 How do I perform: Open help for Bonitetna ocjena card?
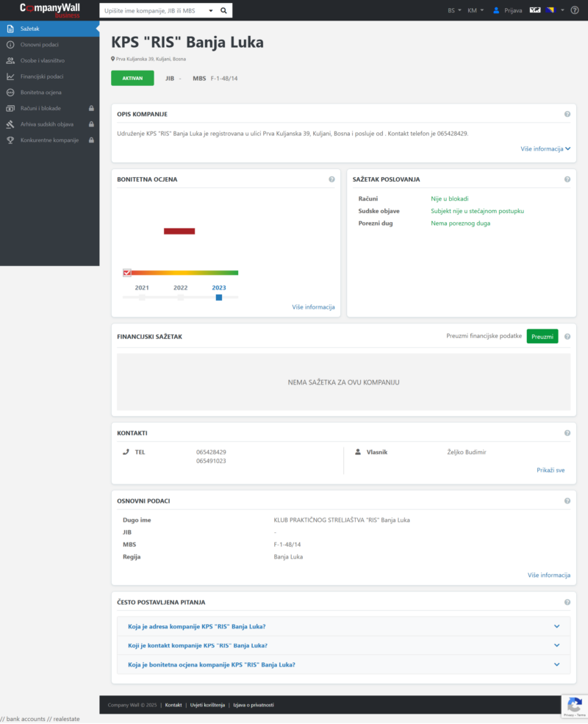pos(331,179)
